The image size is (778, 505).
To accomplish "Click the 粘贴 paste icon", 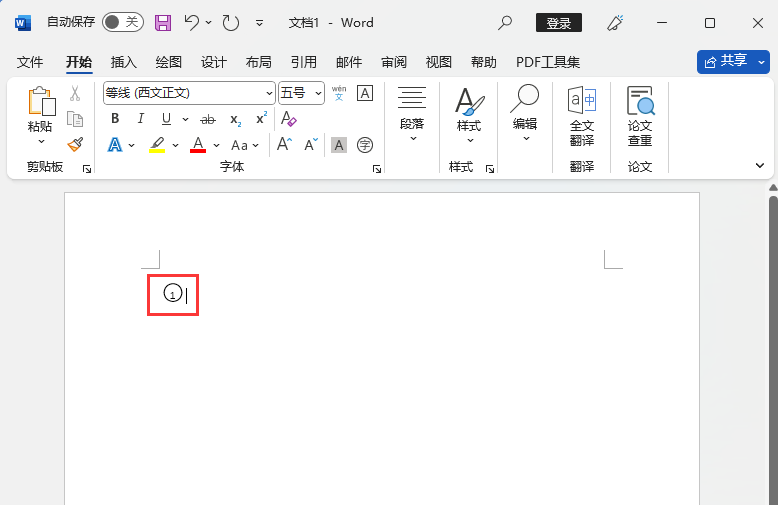I will (41, 101).
